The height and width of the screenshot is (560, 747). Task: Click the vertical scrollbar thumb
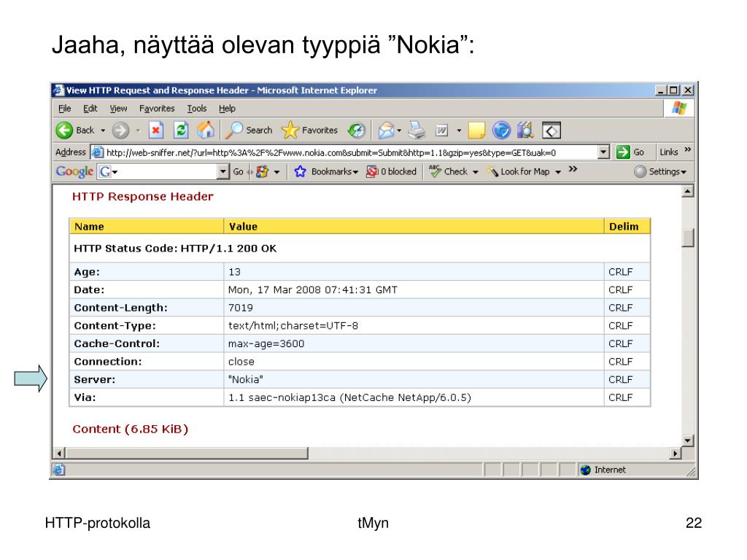(687, 238)
